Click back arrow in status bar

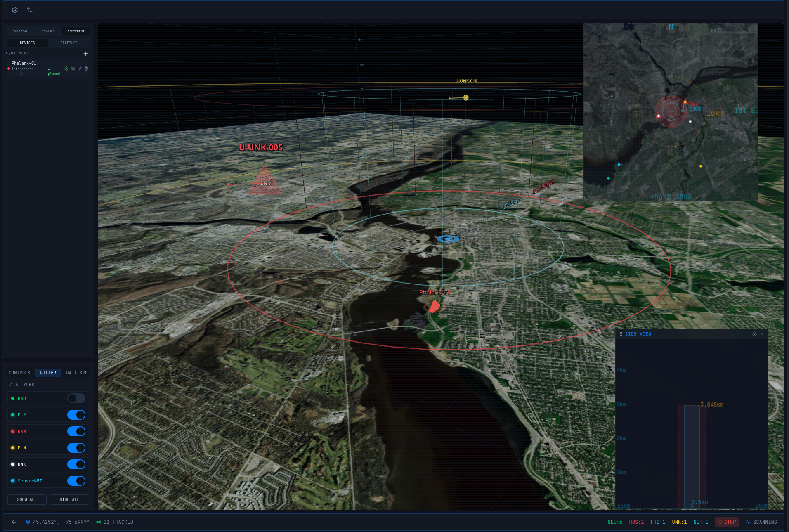pos(14,522)
